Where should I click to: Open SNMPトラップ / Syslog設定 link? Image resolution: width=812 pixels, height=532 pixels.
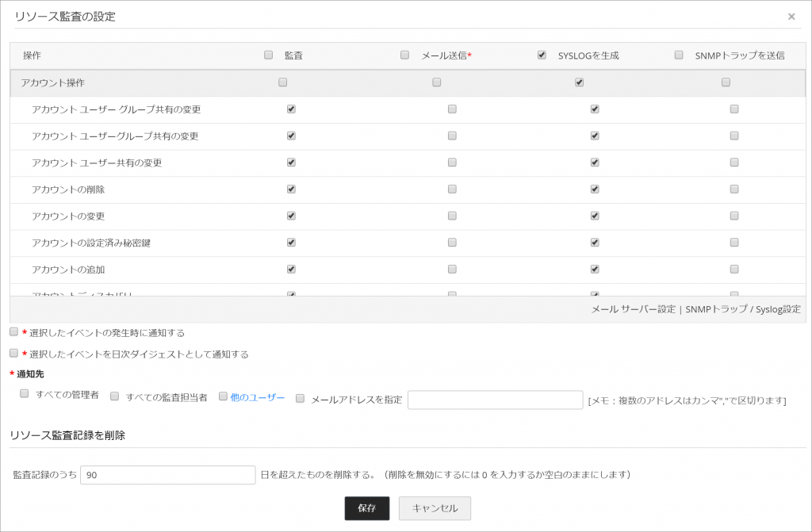tap(743, 309)
